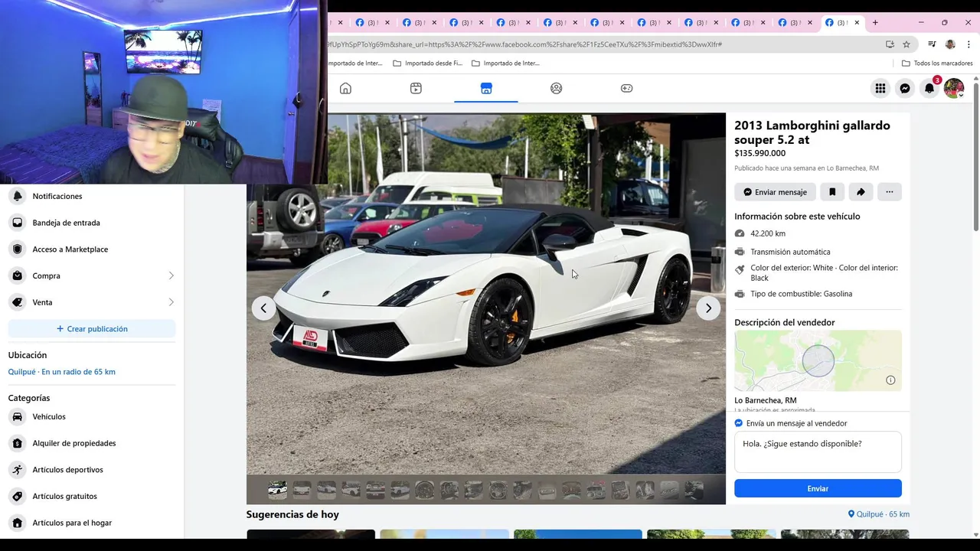
Task: Open the Chrome profile avatar in the toolbar
Action: tap(950, 44)
